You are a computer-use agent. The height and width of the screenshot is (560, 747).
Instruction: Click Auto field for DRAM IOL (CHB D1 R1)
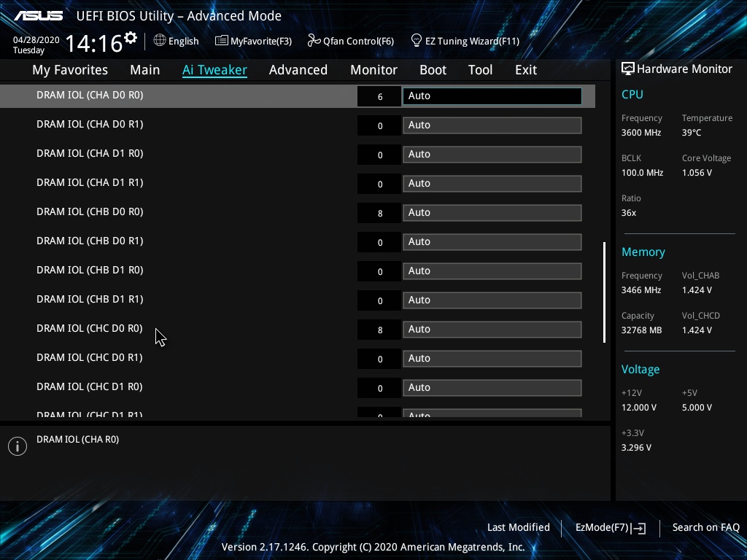point(492,300)
